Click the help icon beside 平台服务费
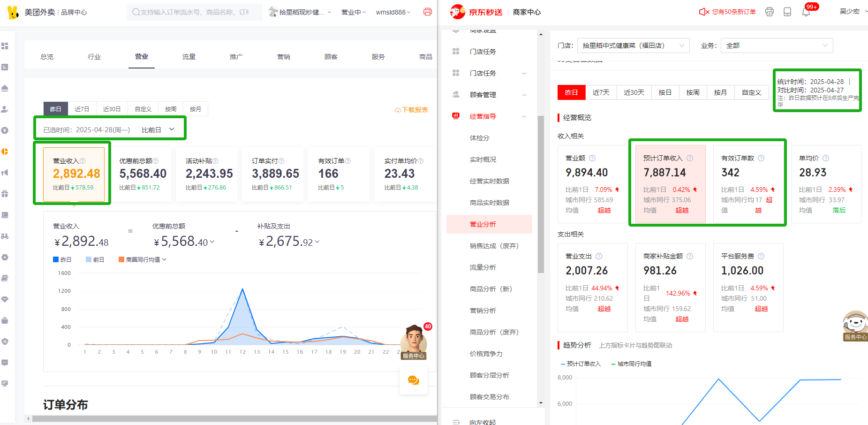This screenshot has height=425, width=868. [761, 256]
